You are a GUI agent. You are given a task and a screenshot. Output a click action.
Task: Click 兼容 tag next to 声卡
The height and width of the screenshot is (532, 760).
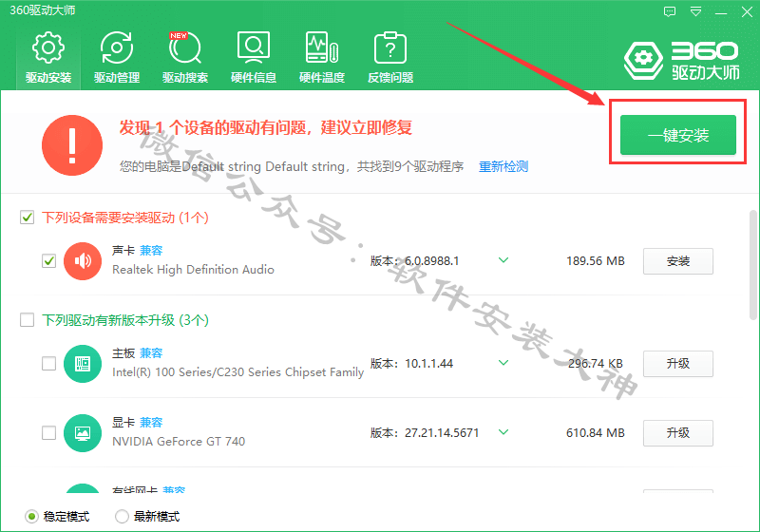coord(151,251)
